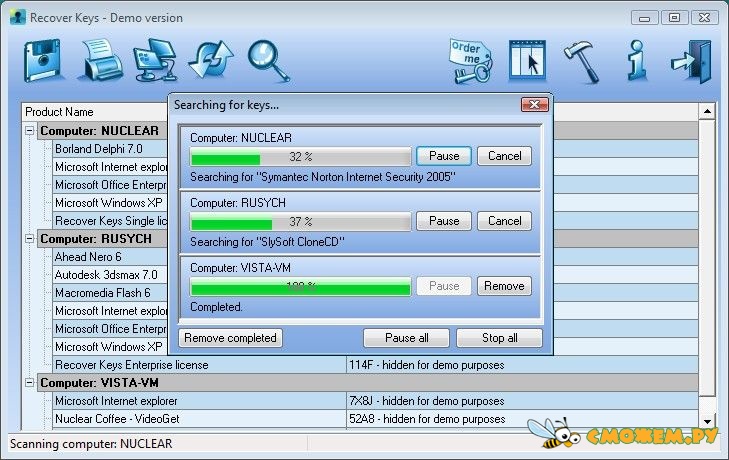This screenshot has height=460, width=729.
Task: Click 'Scanning computer: NUCLEAR' status bar text
Action: 91,444
